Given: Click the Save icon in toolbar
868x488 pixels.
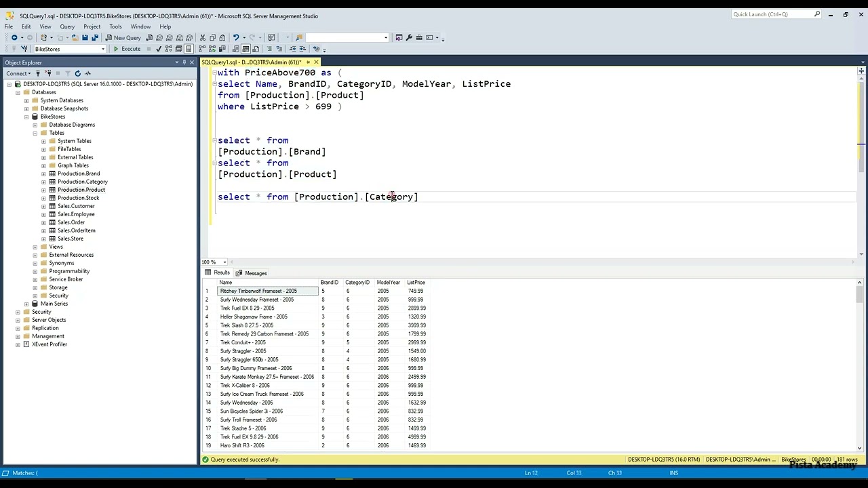Looking at the screenshot, I should [84, 37].
